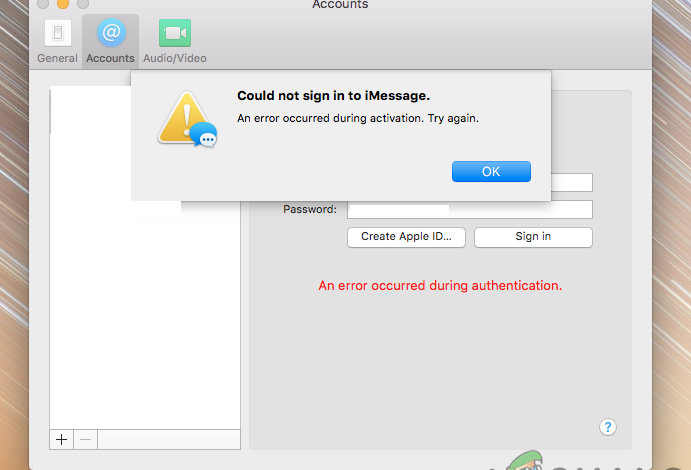Click the authentication error message text
The width and height of the screenshot is (691, 470).
click(440, 285)
